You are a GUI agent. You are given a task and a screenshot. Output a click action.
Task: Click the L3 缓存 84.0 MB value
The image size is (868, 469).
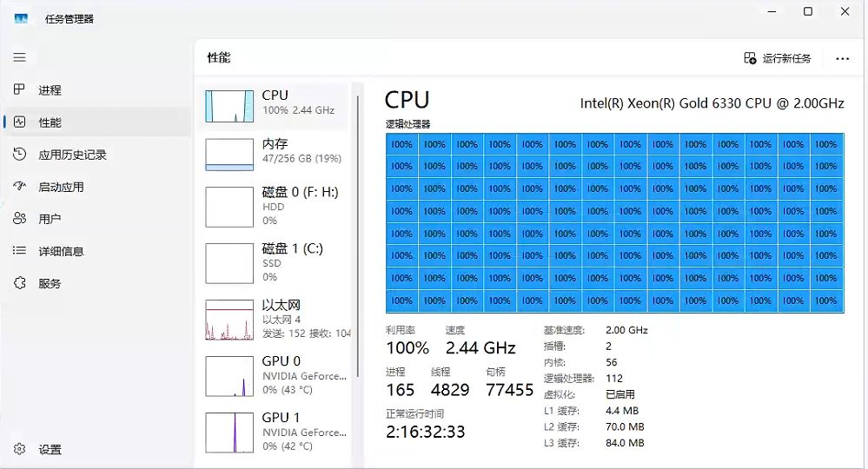coord(625,443)
